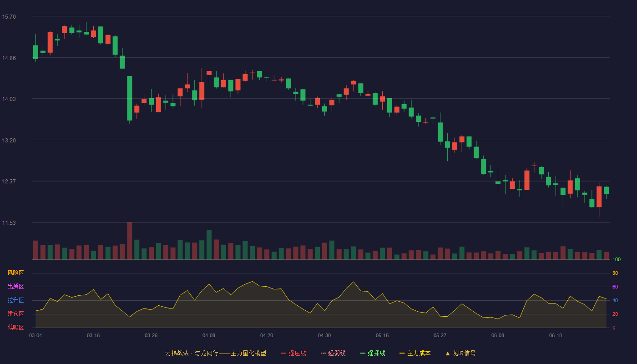Click the 12.37 price axis label
The height and width of the screenshot is (364, 637).
pyautogui.click(x=9, y=182)
